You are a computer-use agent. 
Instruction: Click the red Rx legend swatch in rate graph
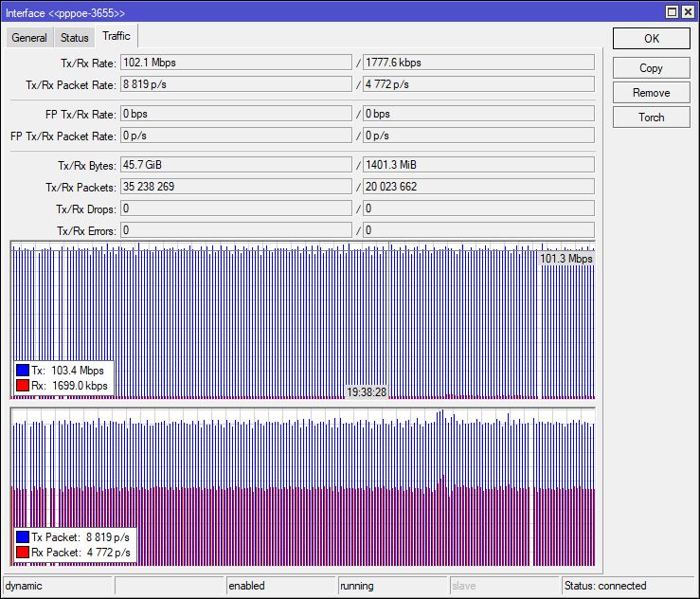point(23,386)
